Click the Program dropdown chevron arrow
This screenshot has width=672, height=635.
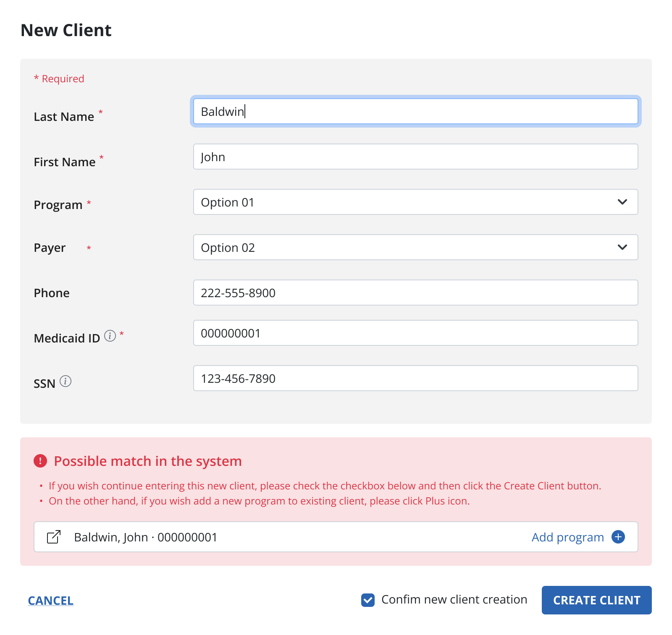pos(622,202)
